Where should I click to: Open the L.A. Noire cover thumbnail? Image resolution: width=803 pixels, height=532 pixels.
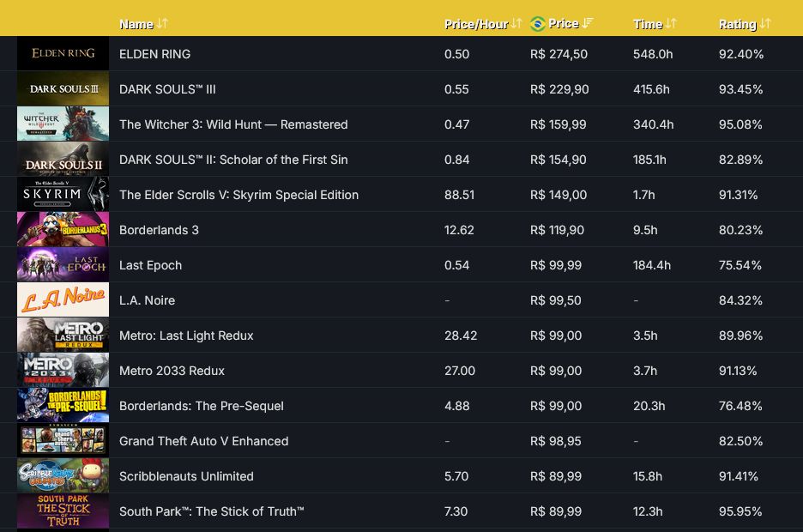tap(63, 300)
